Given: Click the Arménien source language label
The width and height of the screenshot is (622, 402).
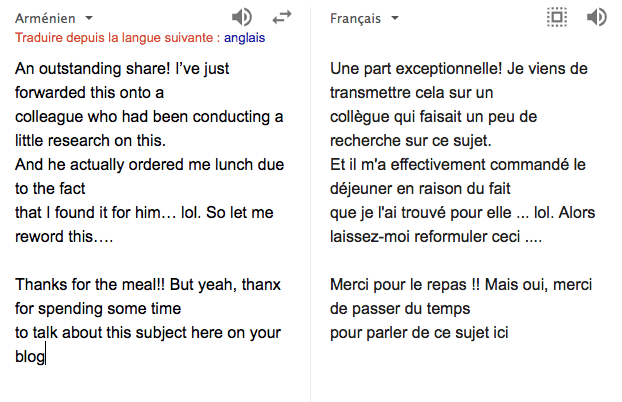Looking at the screenshot, I should (x=47, y=18).
